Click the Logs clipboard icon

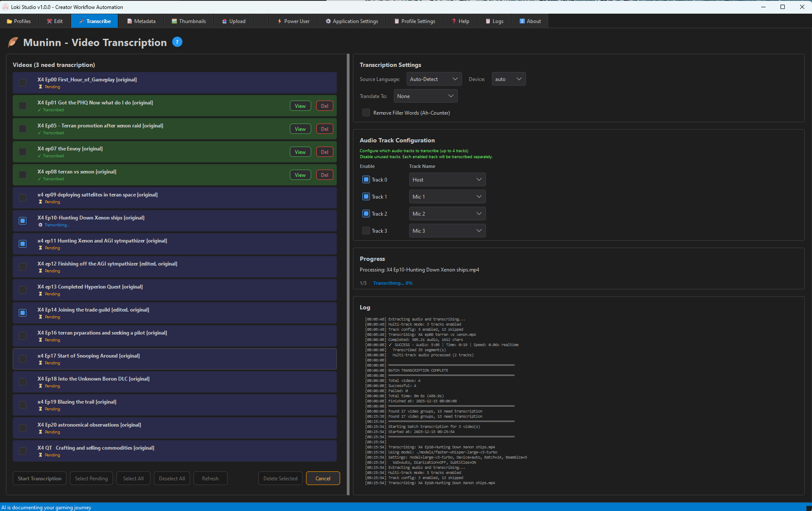[488, 21]
